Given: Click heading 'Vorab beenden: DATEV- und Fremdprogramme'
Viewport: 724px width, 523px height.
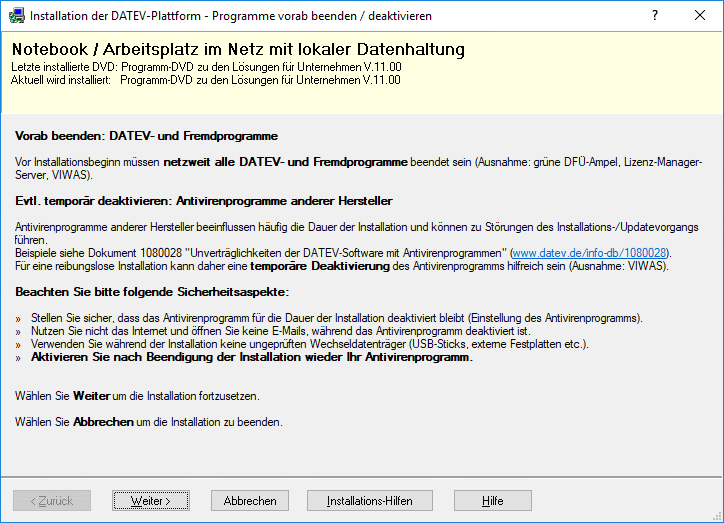Looking at the screenshot, I should pyautogui.click(x=146, y=136).
